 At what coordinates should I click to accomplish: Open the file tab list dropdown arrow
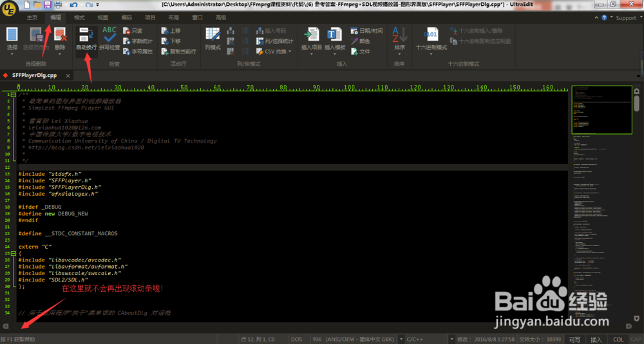(639, 76)
